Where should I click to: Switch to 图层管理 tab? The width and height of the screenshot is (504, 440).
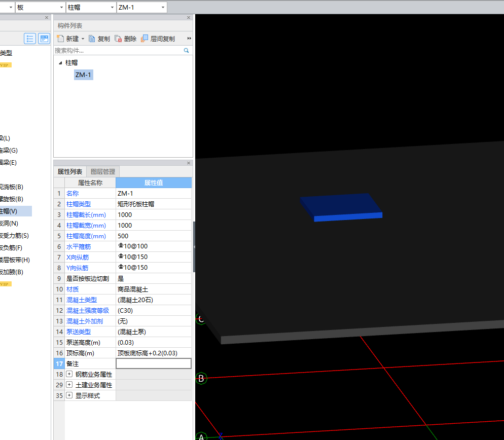click(x=103, y=172)
